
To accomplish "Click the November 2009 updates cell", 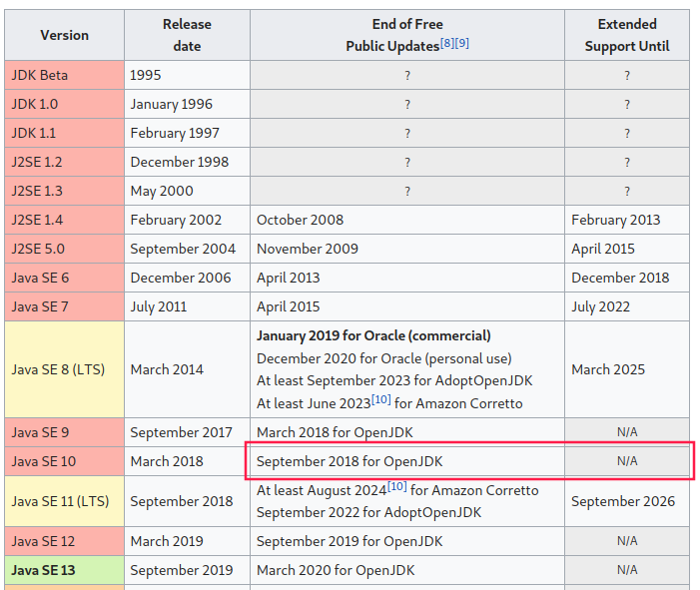I will (x=407, y=249).
